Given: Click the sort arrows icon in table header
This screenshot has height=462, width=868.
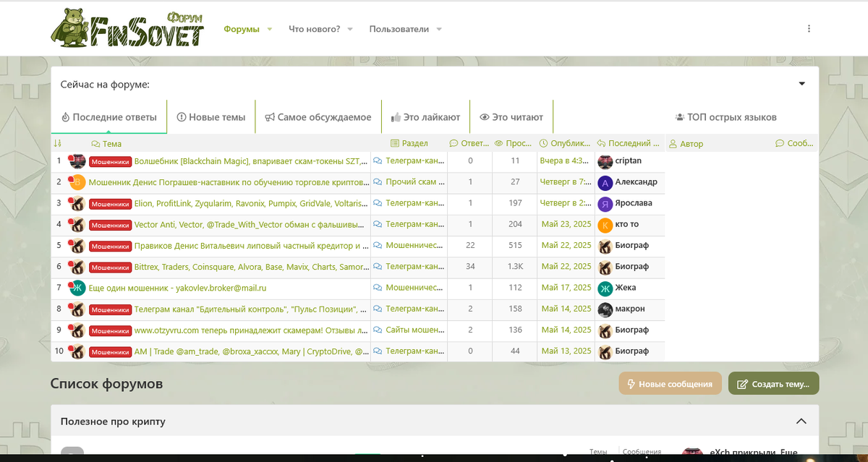Looking at the screenshot, I should (58, 143).
